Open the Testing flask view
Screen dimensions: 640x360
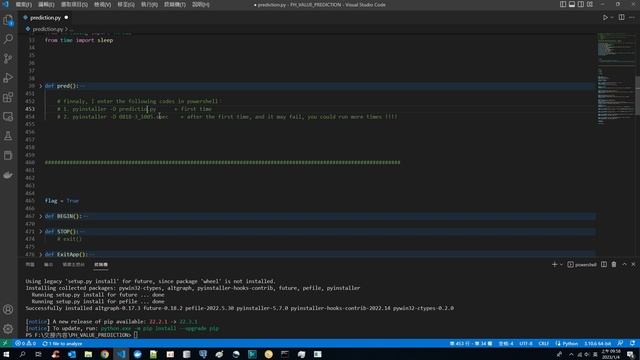pos(8,136)
